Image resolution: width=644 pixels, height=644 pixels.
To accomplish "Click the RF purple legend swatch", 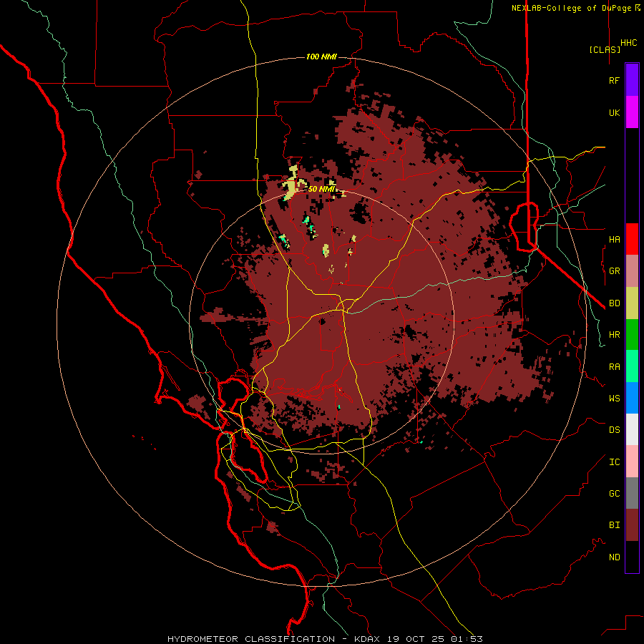I will pos(632,80).
